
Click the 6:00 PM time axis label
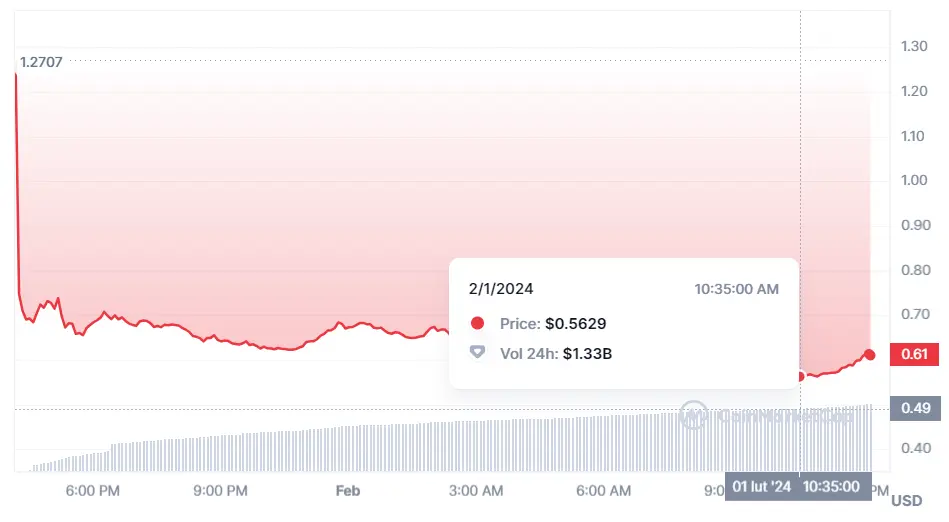[x=93, y=490]
